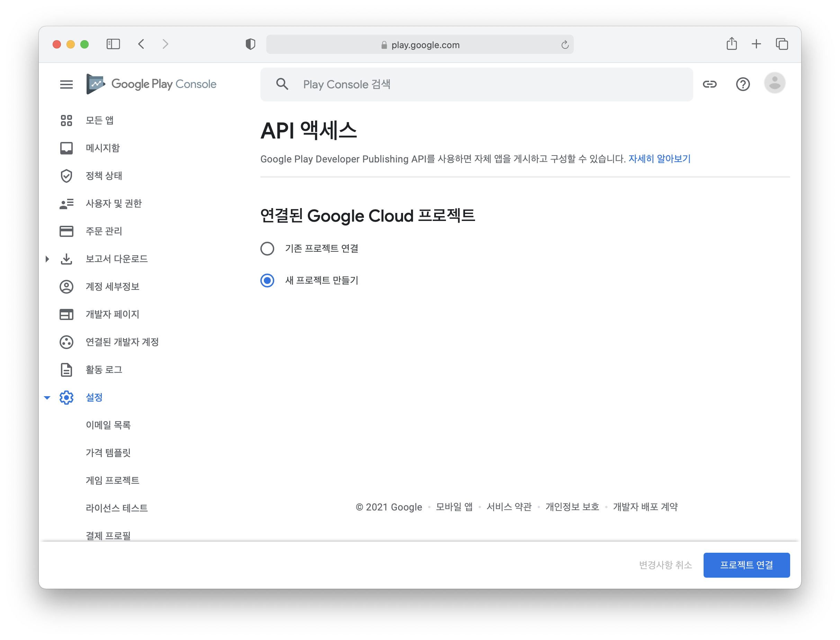Select 새 프로젝트 만들기 radio option
Screen dimensions: 840x640
click(x=267, y=281)
